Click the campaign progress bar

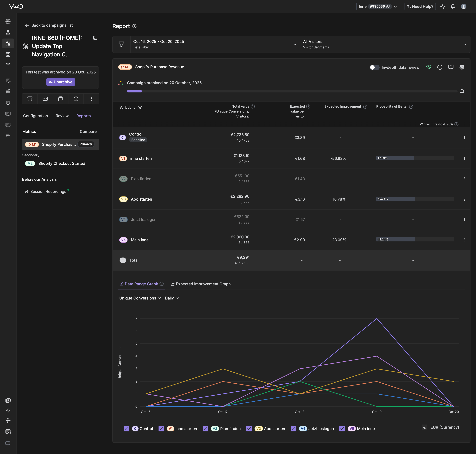(x=292, y=91)
